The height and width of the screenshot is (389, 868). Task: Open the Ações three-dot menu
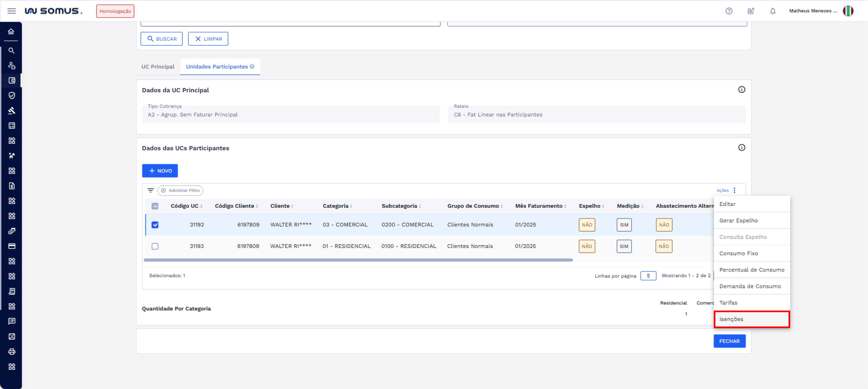[734, 190]
